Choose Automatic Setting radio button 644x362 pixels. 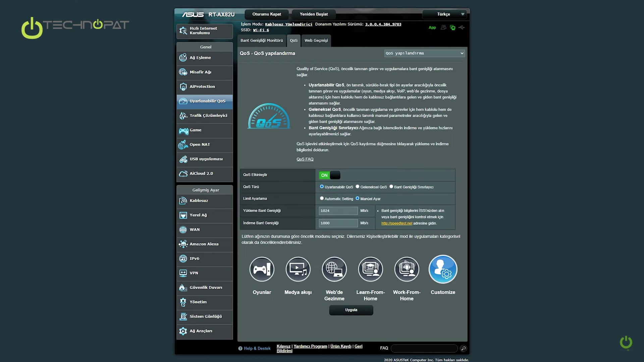pos(322,198)
